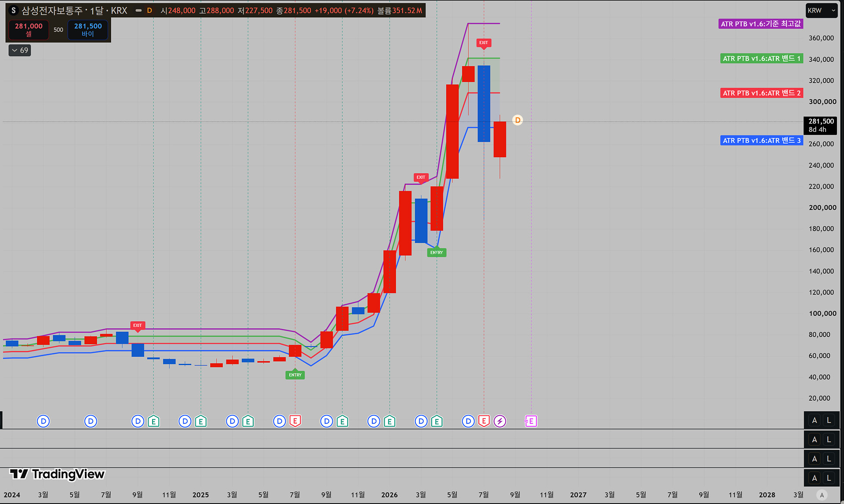Toggle log scale L on main chart pane

tap(829, 421)
